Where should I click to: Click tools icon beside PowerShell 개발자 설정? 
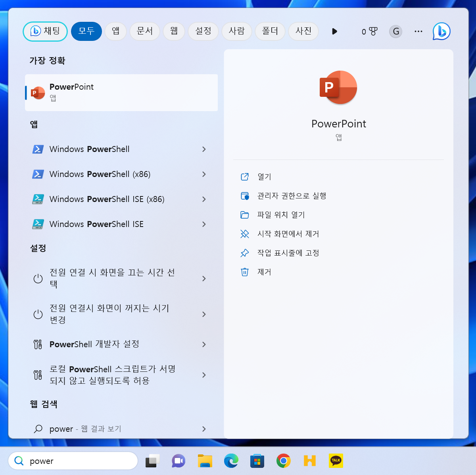[x=38, y=344]
